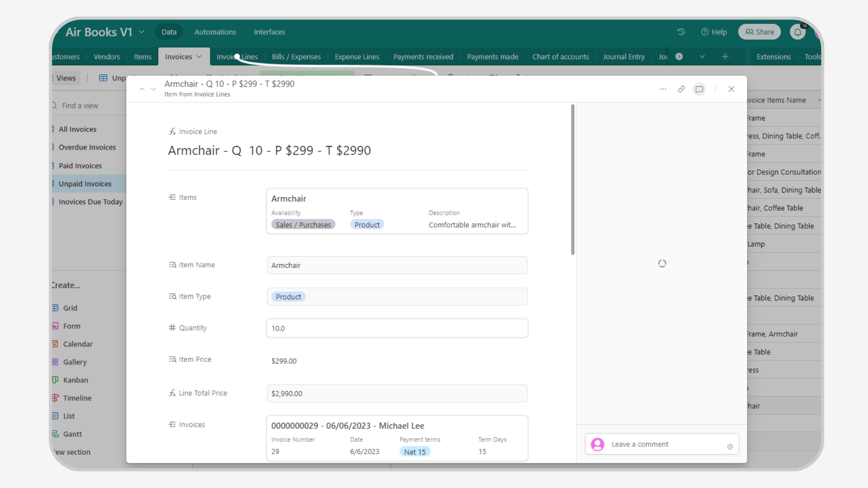
Task: Click Find a view search field
Action: (80, 105)
